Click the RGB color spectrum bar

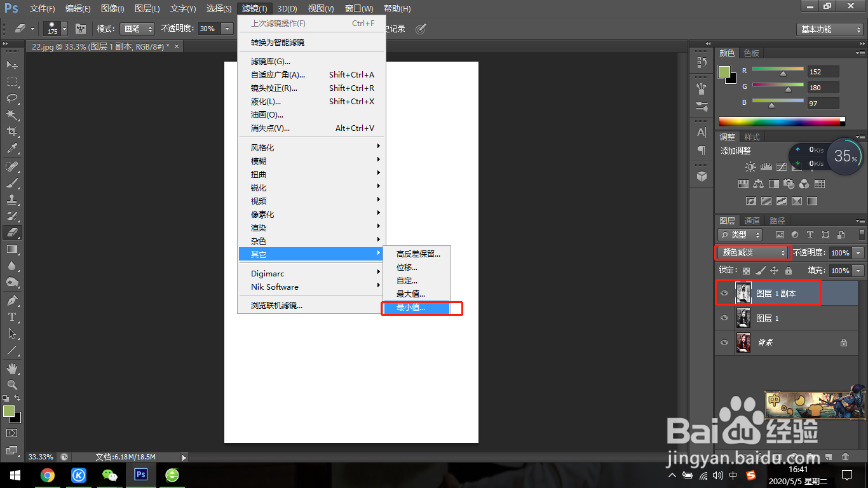pos(782,121)
